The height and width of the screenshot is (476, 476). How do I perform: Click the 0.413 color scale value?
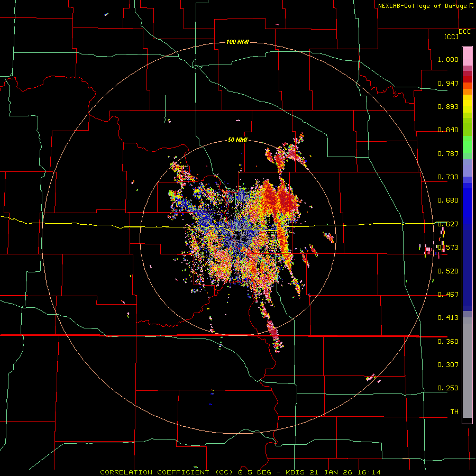pyautogui.click(x=448, y=317)
